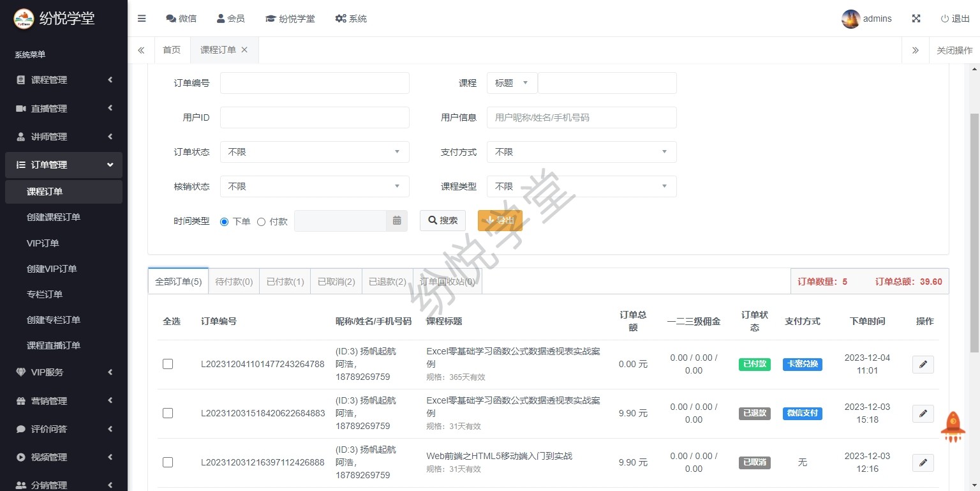Click the rocket back-to-top icon
This screenshot has height=491, width=980.
point(953,427)
